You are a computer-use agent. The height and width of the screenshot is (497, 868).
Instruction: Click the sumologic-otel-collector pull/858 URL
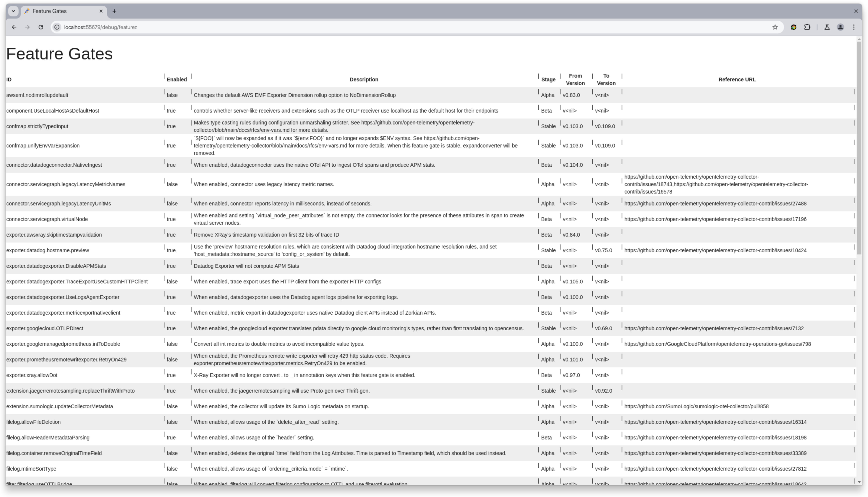697,407
